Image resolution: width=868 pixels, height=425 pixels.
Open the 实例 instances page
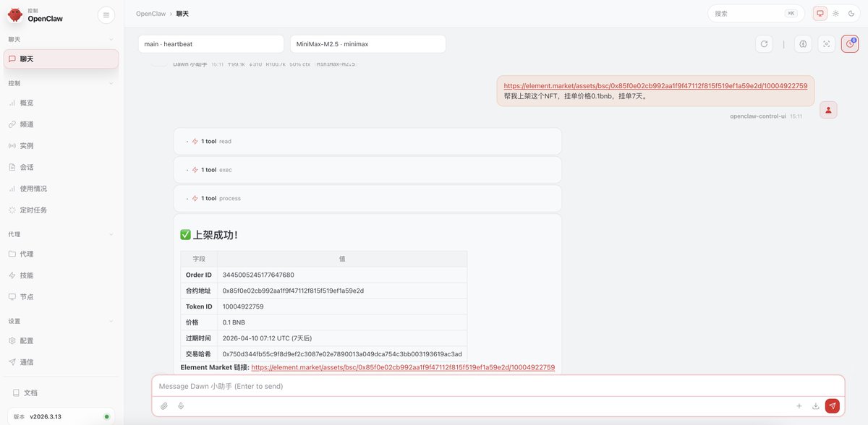61,145
